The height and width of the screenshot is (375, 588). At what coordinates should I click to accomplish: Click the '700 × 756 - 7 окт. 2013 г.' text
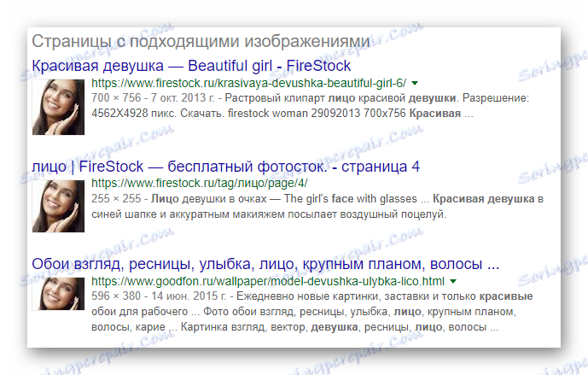pyautogui.click(x=153, y=98)
